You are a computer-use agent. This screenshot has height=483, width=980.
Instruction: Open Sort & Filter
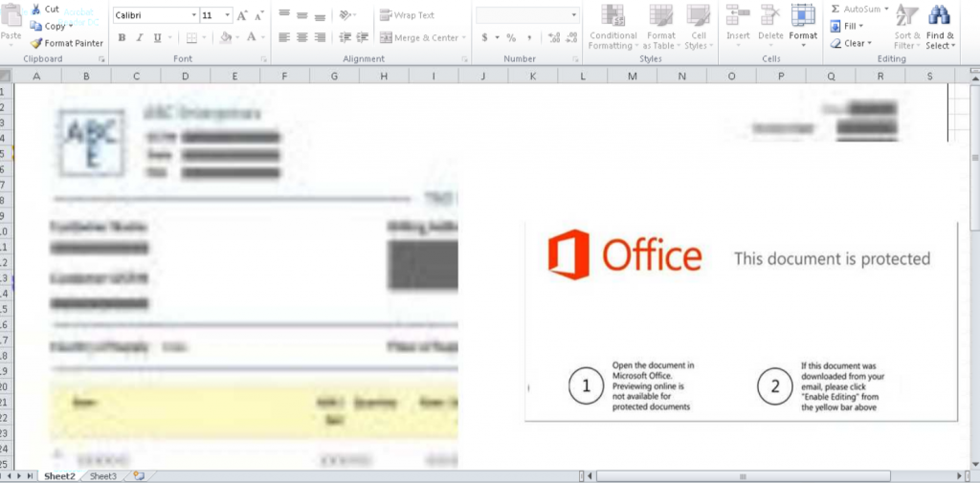click(907, 27)
